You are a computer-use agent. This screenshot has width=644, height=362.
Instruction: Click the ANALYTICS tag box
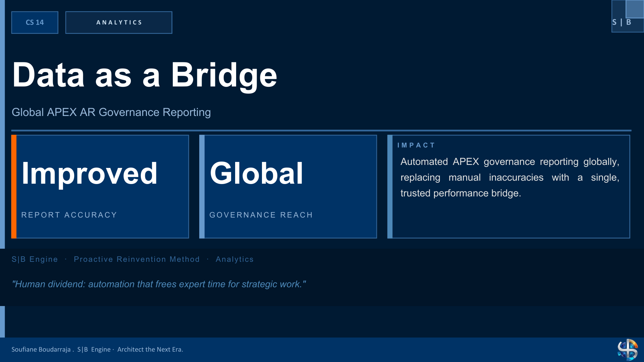(x=119, y=22)
